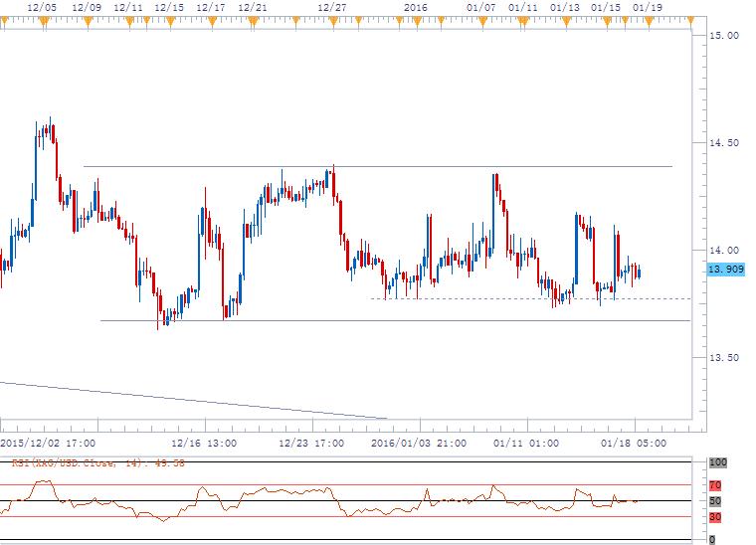Screen dimensions: 756x545
Task: Click the orange event marker under 01/11
Action: pyautogui.click(x=523, y=21)
